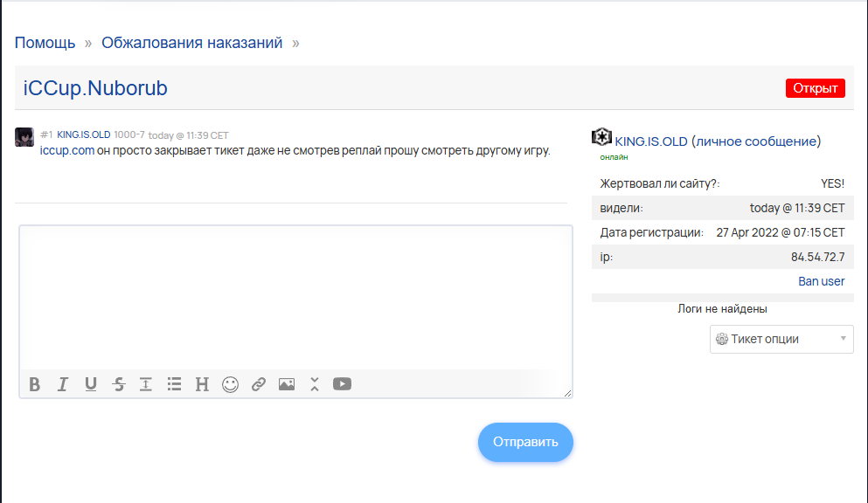Open the Тикет опции dropdown

point(781,339)
